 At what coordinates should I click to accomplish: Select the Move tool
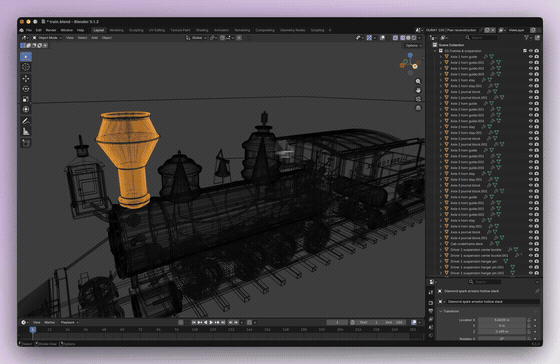[26, 79]
